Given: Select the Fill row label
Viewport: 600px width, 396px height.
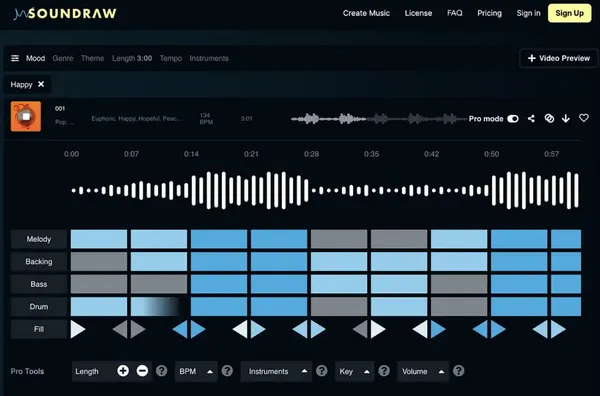Looking at the screenshot, I should point(39,329).
